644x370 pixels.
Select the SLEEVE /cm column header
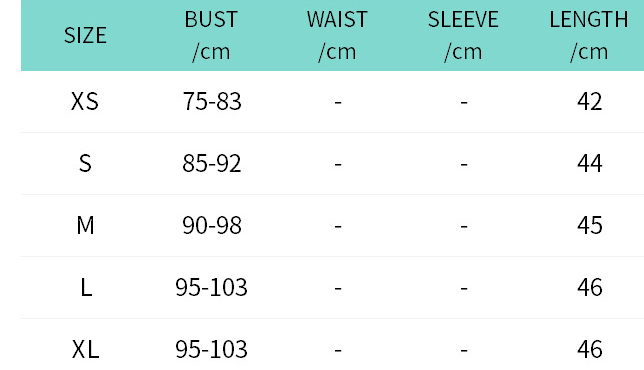tap(463, 36)
